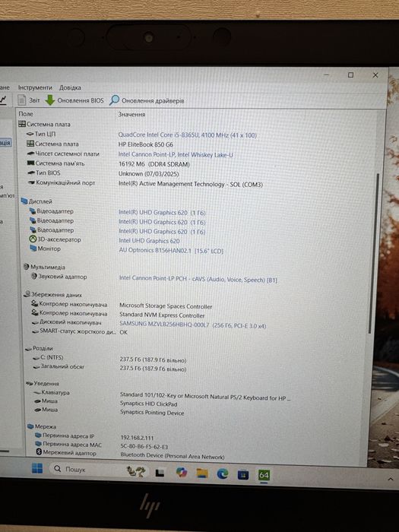
Task: Click the Розділи group icon
Action: 29,348
